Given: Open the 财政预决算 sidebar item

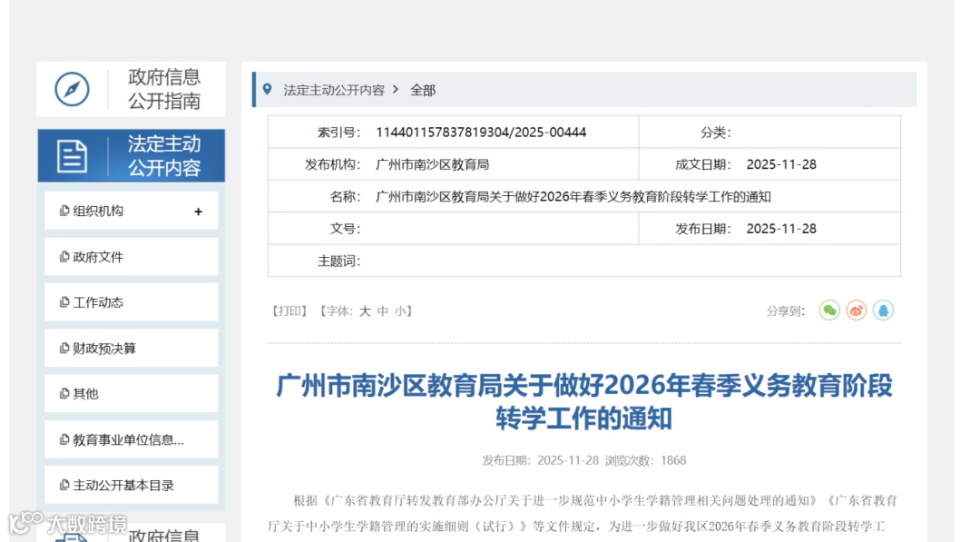Looking at the screenshot, I should (x=132, y=349).
